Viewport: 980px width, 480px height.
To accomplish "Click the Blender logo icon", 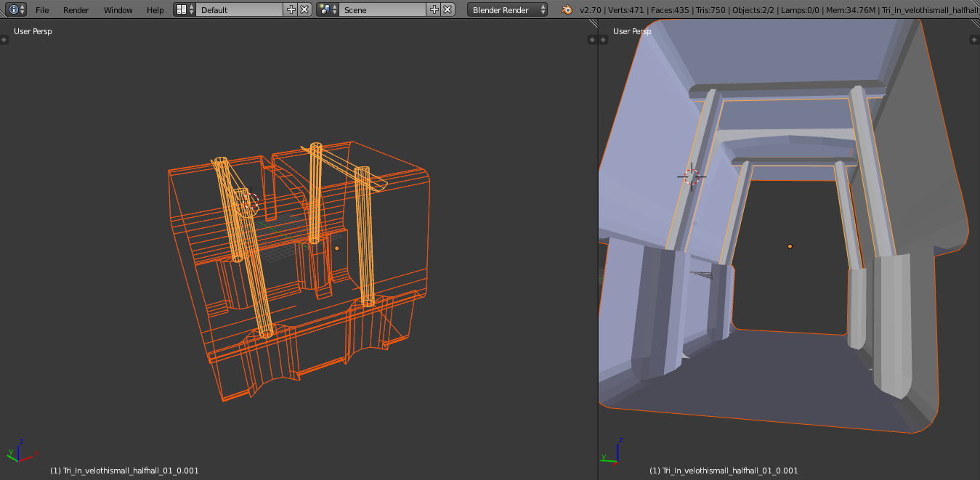I will [x=567, y=9].
